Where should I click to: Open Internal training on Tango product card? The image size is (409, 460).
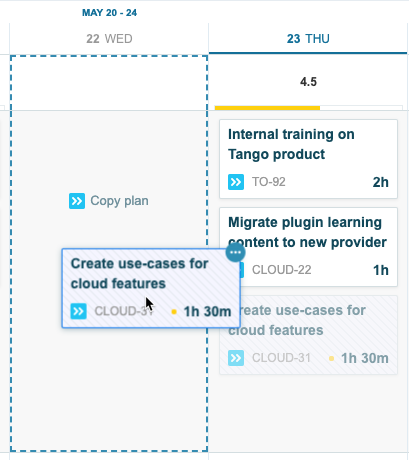[308, 159]
